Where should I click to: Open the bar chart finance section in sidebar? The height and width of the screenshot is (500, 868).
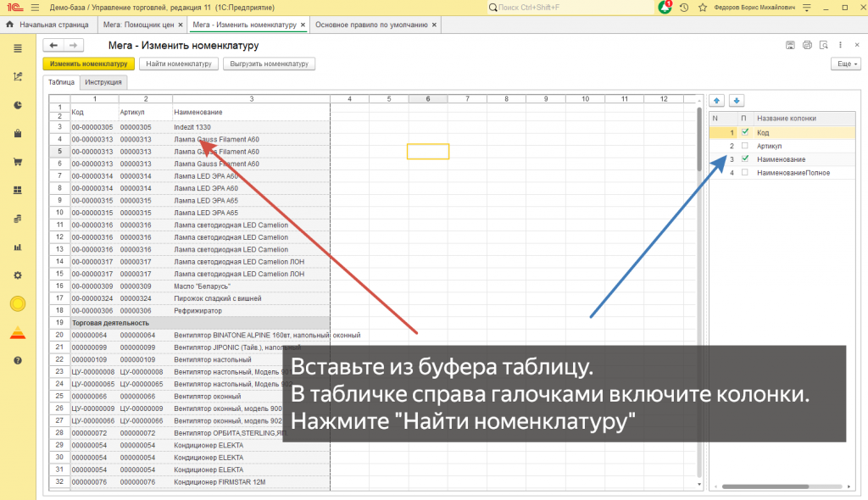click(18, 247)
